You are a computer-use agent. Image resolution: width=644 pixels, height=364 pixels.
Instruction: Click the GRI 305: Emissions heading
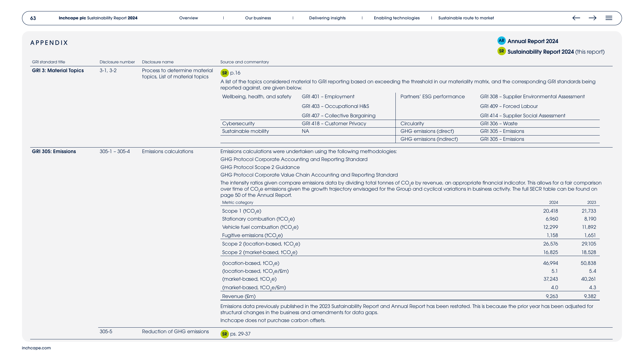(x=54, y=151)
